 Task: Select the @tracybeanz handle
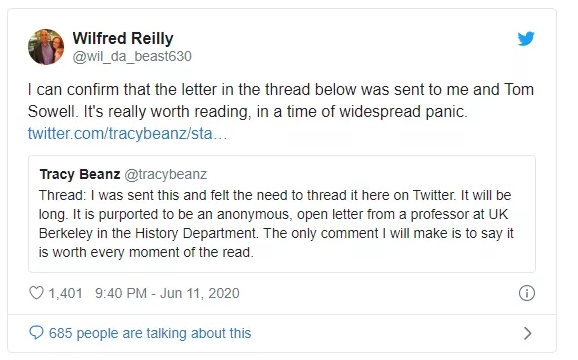tap(166, 174)
